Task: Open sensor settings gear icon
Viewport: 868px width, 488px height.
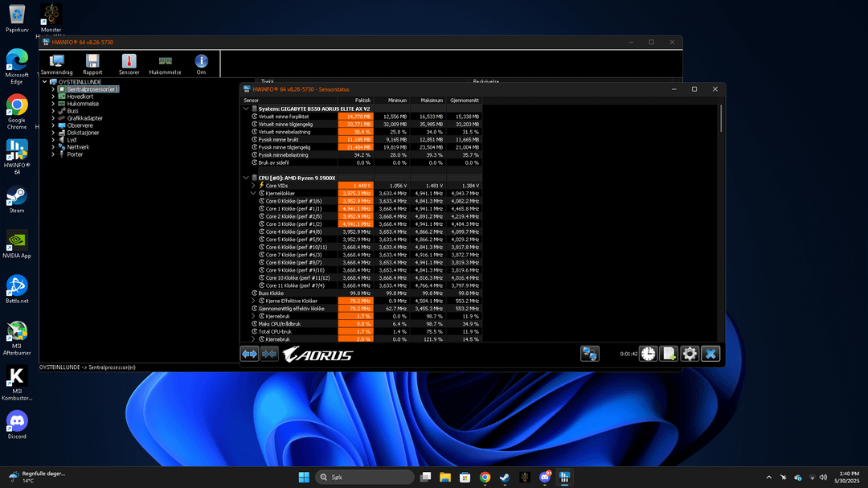Action: point(690,354)
